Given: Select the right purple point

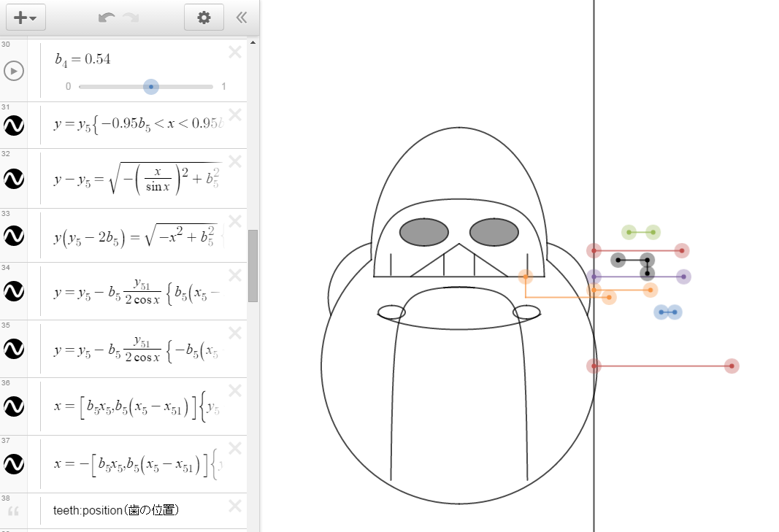Looking at the screenshot, I should click(683, 277).
